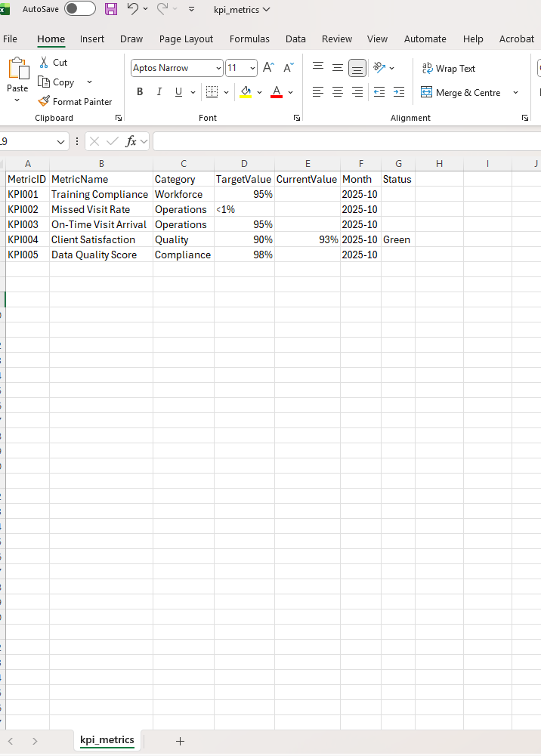Switch to the Insert tab
The image size is (541, 756).
92,39
